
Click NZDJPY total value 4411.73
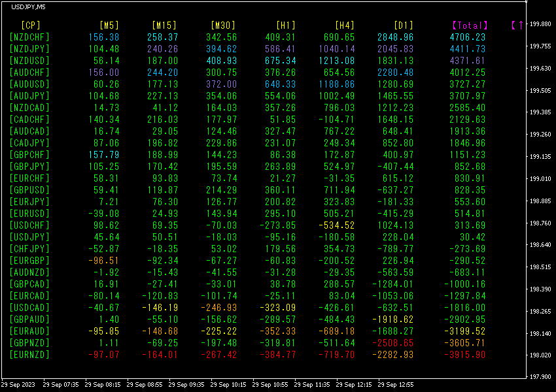point(467,49)
